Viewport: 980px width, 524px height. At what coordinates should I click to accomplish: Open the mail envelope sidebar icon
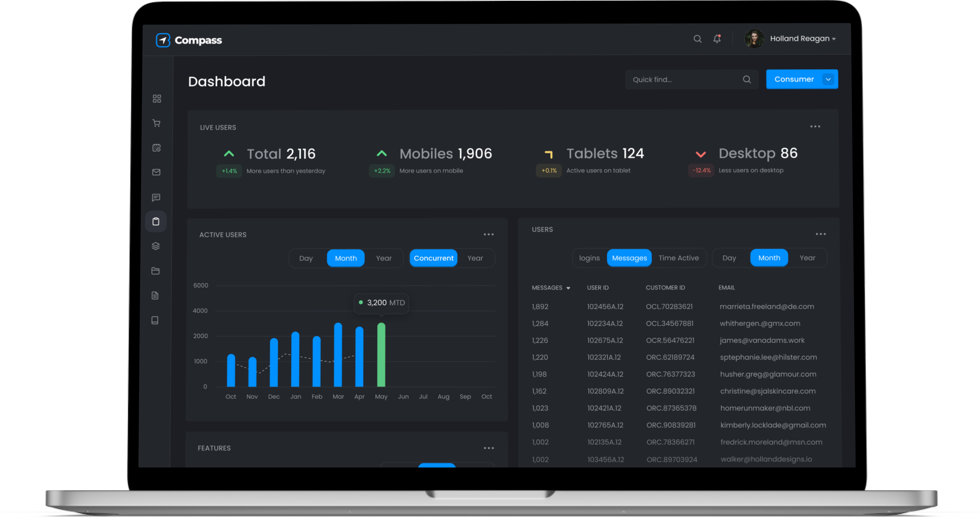tap(156, 172)
